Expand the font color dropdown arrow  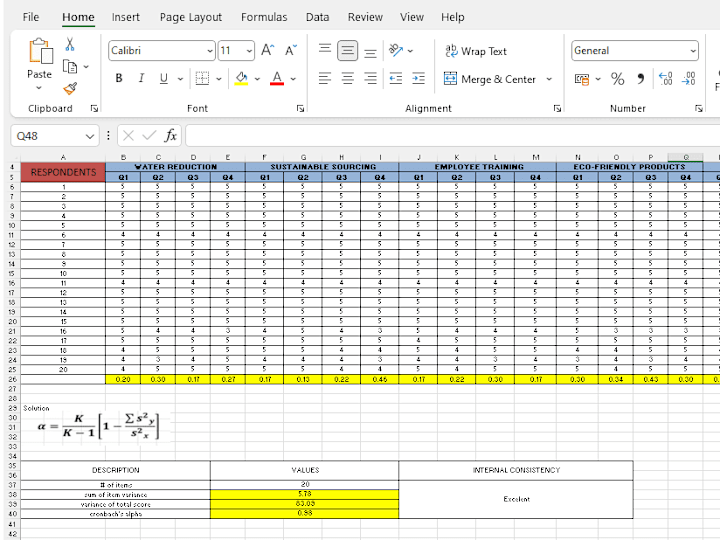[293, 79]
